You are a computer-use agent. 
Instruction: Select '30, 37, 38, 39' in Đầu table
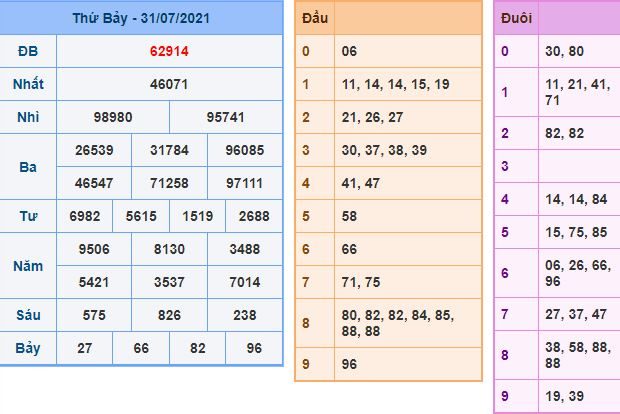coord(384,150)
